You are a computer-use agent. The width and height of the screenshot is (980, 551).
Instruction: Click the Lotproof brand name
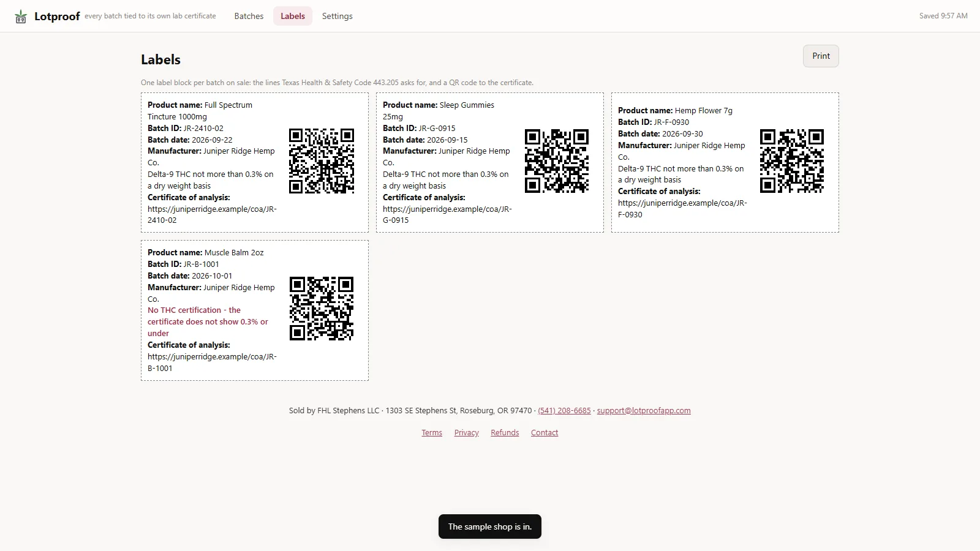(57, 17)
